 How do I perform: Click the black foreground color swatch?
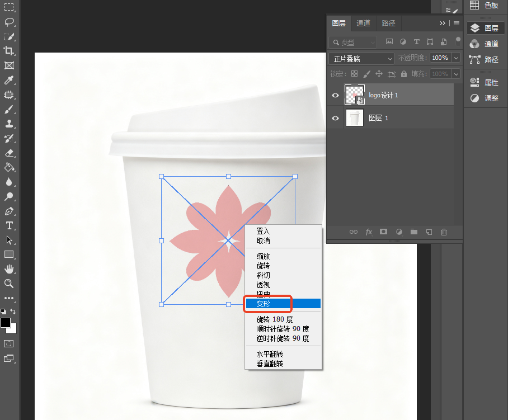click(5, 323)
